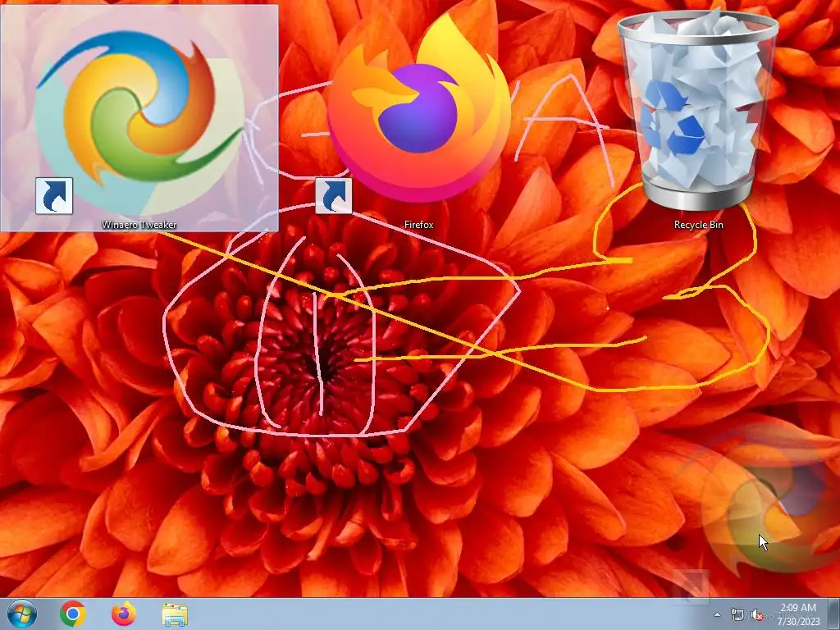The height and width of the screenshot is (630, 840).
Task: Click the "Firefox" desktop icon label
Action: tap(418, 225)
